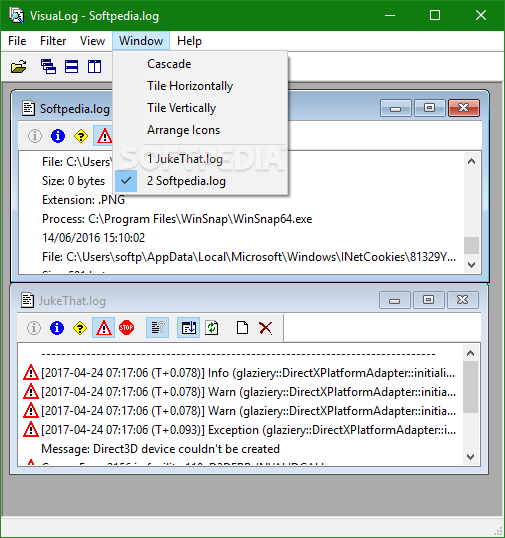
Task: Close the Softpedia.log child window
Action: tap(464, 108)
